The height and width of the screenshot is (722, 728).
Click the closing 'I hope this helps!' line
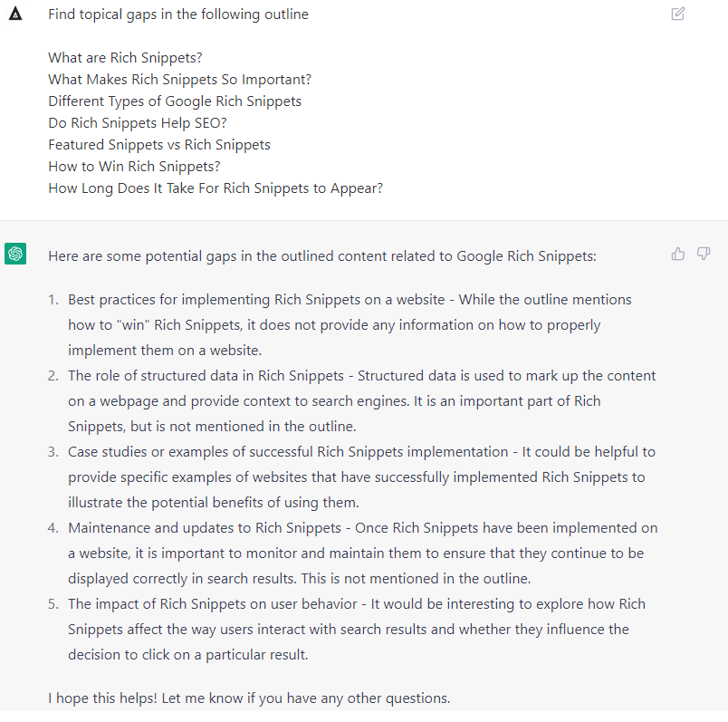[x=248, y=698]
